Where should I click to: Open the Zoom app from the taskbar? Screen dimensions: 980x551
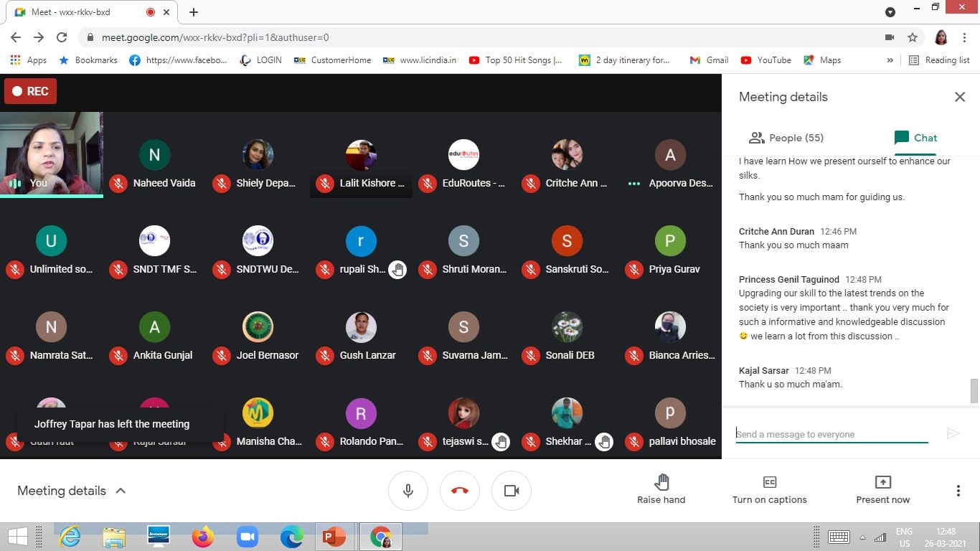click(x=248, y=537)
